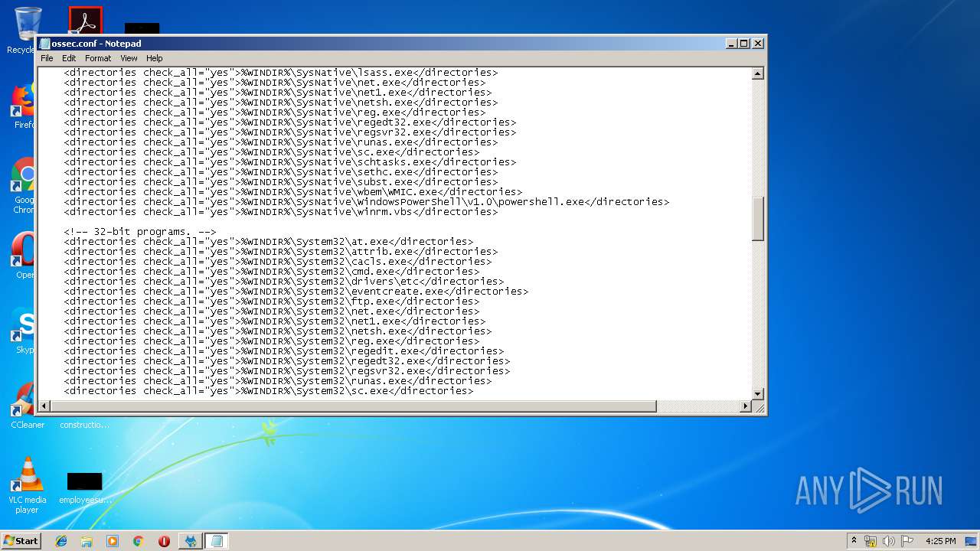Screen dimensions: 980x551
Task: Place cursor on System32\eventcreate.exe line
Action: pos(296,292)
